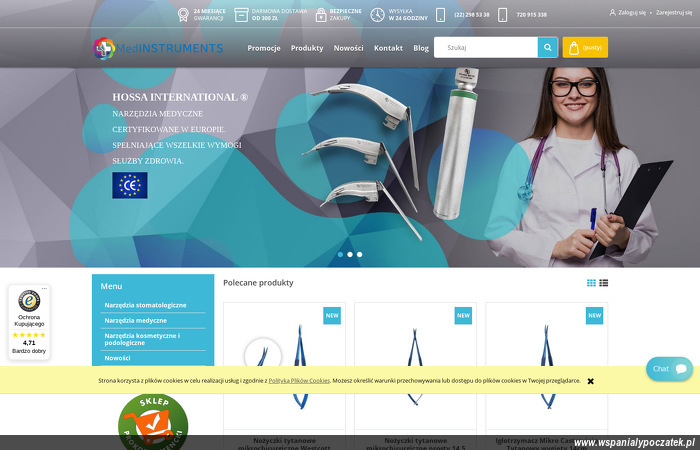Viewport: 700px width, 450px height.
Task: Click the HOSSA INTERNATIONAL banner title
Action: point(180,97)
